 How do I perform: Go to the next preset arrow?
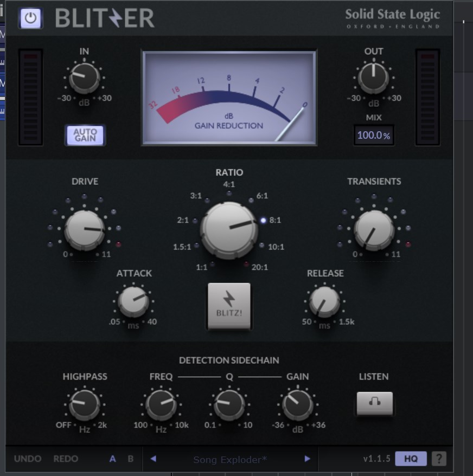[308, 459]
